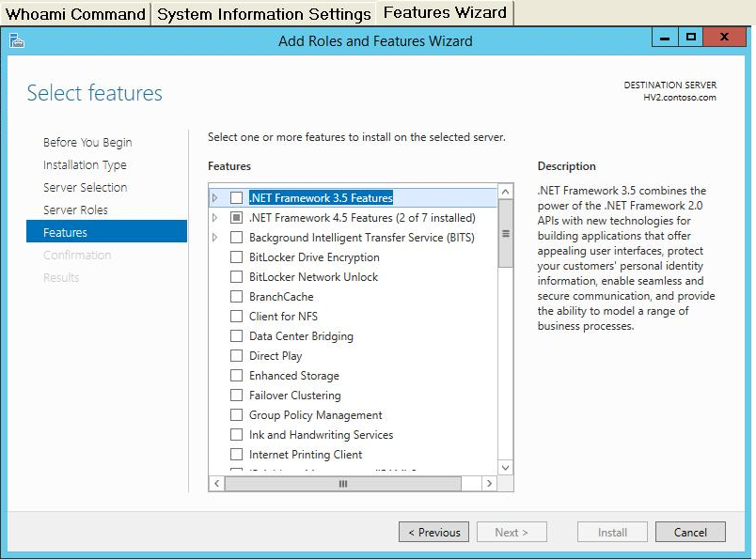This screenshot has height=559, width=756.
Task: Click the horizontal scroll left arrow
Action: [x=217, y=483]
